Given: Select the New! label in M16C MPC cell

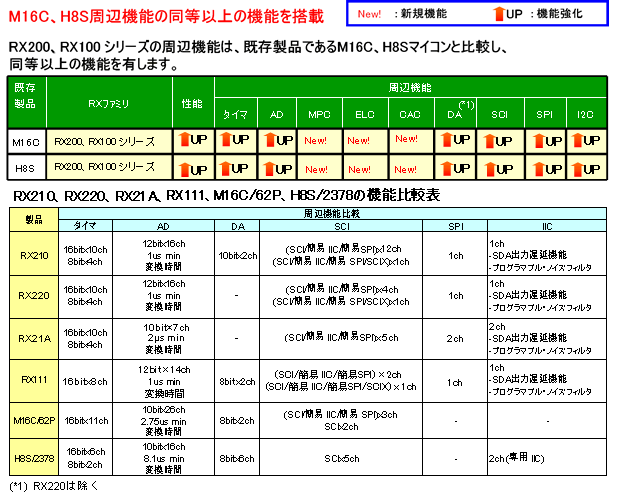Looking at the screenshot, I should (x=319, y=141).
